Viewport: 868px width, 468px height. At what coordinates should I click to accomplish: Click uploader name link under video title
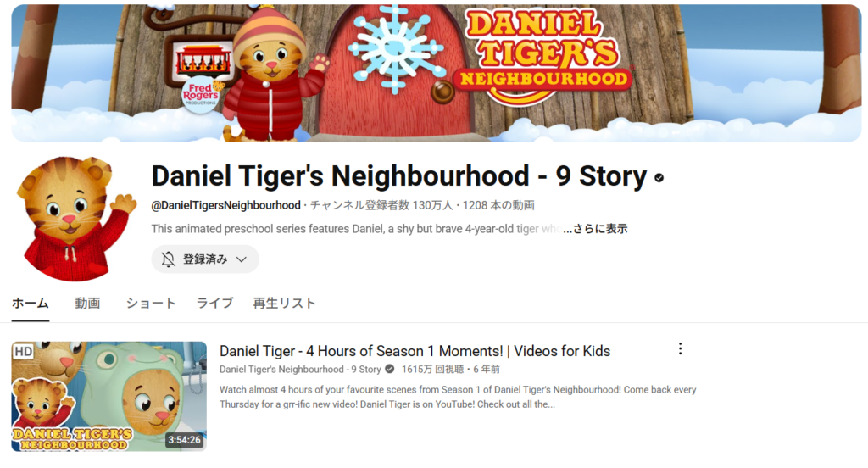click(x=300, y=369)
